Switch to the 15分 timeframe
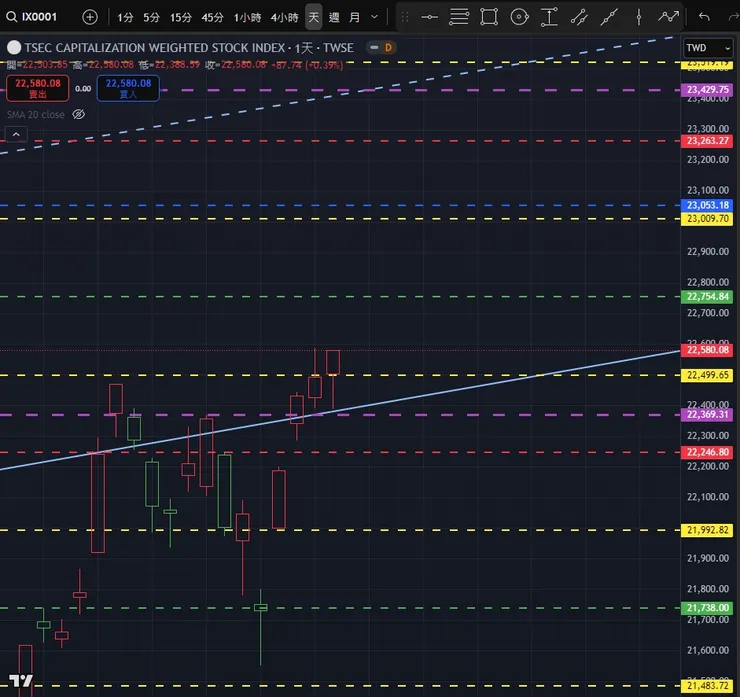 point(181,17)
